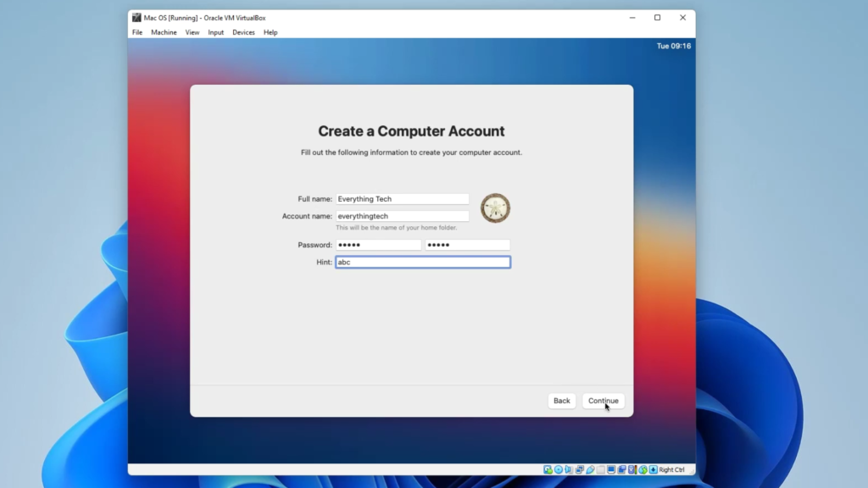Click the display settings status icon
Viewport: 868px width, 488px height.
tap(611, 469)
